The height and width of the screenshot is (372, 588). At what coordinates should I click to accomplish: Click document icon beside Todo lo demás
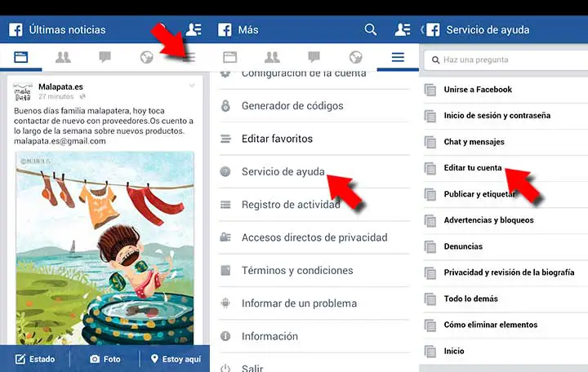point(430,299)
